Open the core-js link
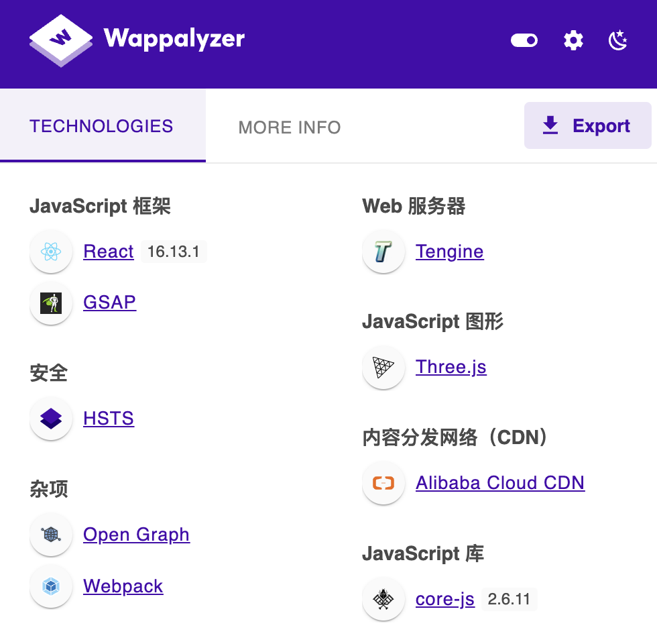657x644 pixels. [x=445, y=600]
